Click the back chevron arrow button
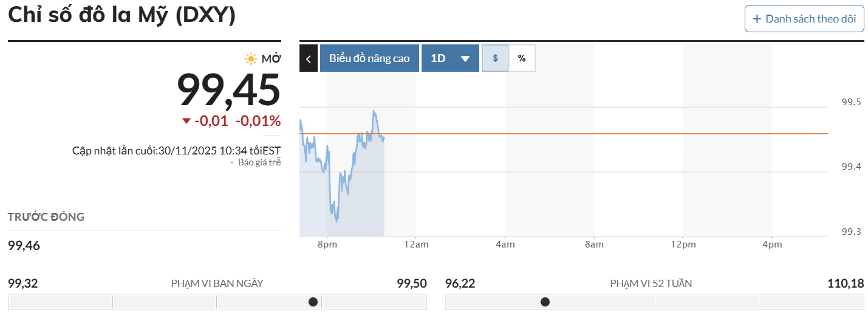Image resolution: width=868 pixels, height=315 pixels. (x=309, y=59)
